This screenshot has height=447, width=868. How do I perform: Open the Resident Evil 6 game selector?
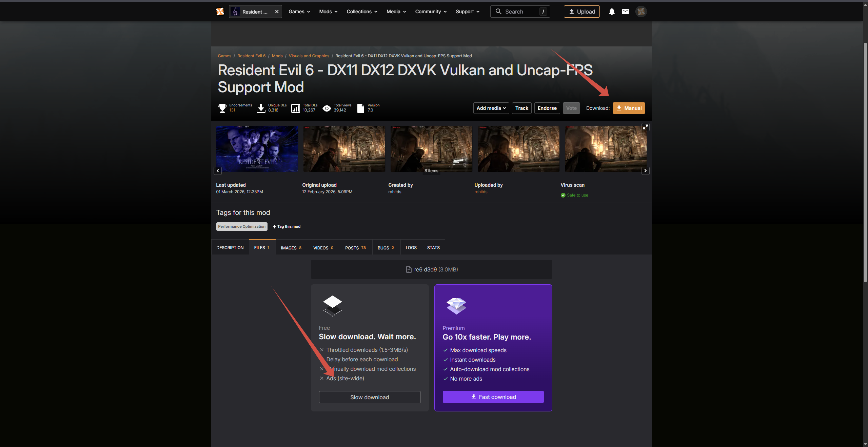251,12
